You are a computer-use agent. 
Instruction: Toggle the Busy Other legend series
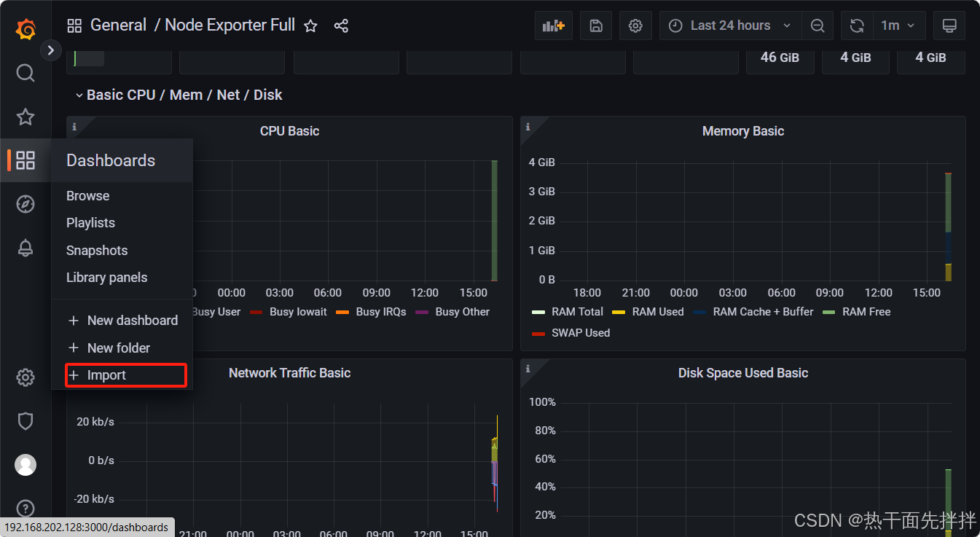tap(463, 312)
